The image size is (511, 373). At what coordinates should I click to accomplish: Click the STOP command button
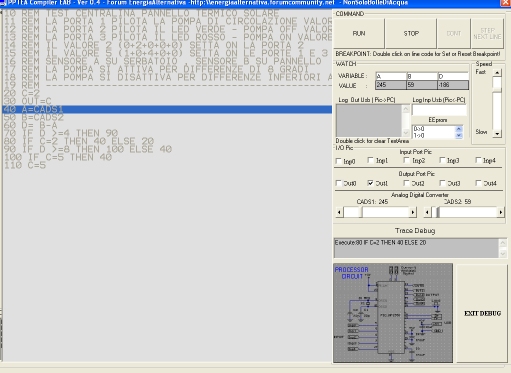[411, 34]
